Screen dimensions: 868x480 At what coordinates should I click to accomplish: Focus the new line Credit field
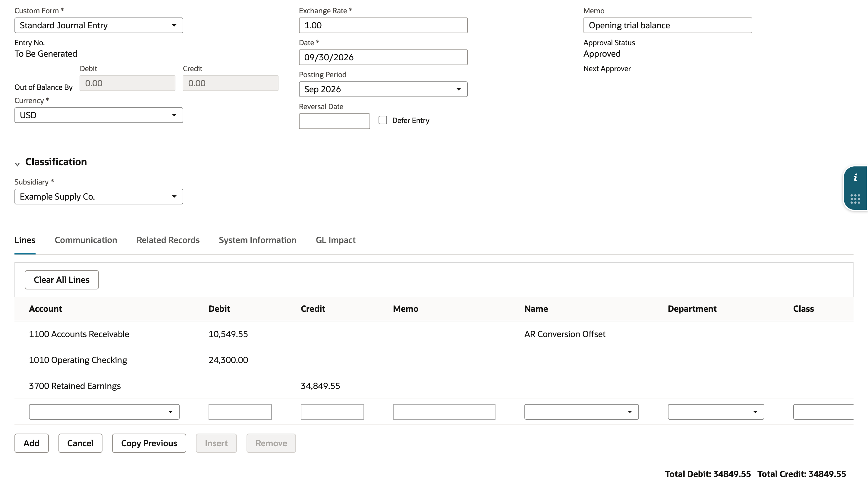(332, 412)
